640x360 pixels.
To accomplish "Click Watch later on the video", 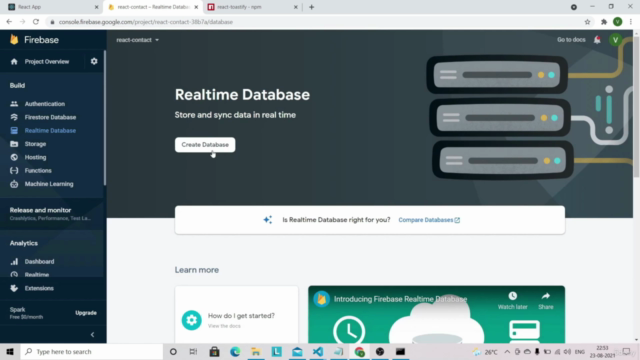I will tap(513, 300).
